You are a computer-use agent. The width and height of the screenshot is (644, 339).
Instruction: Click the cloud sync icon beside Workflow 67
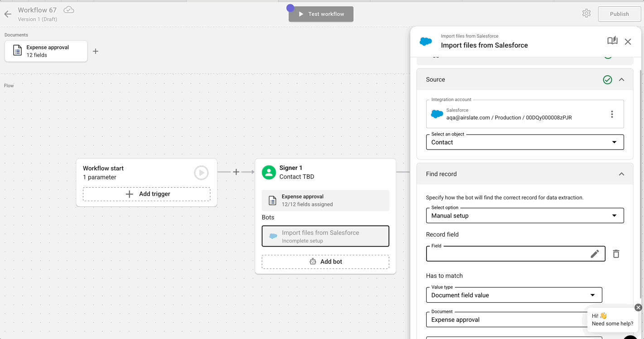click(x=68, y=9)
